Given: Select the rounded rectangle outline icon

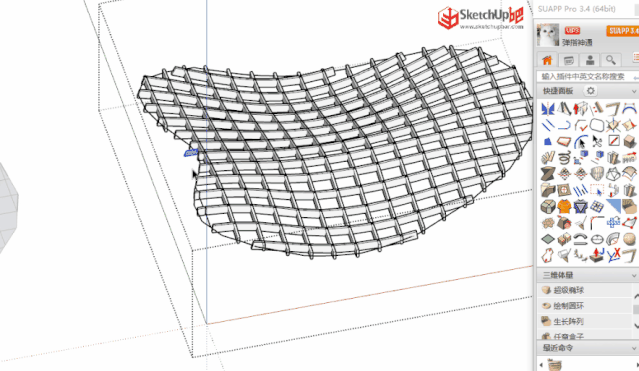Looking at the screenshot, I should tap(597, 125).
